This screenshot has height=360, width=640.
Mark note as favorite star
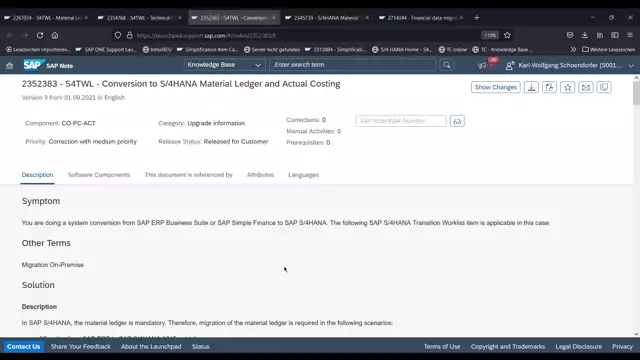[x=568, y=87]
